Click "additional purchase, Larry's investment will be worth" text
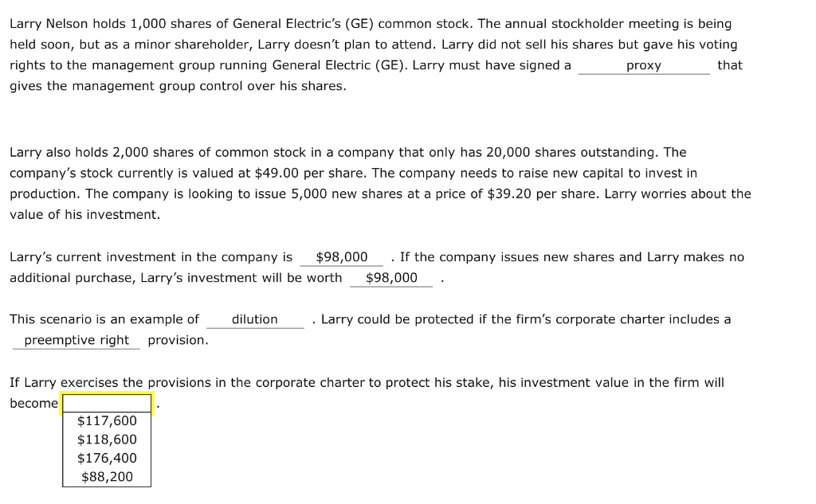Viewport: 816px width, 504px height. click(x=176, y=278)
